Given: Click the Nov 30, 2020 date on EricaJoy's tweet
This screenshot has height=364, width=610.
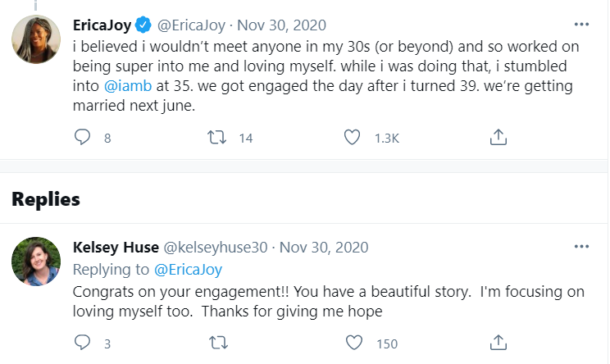Looking at the screenshot, I should tap(285, 24).
